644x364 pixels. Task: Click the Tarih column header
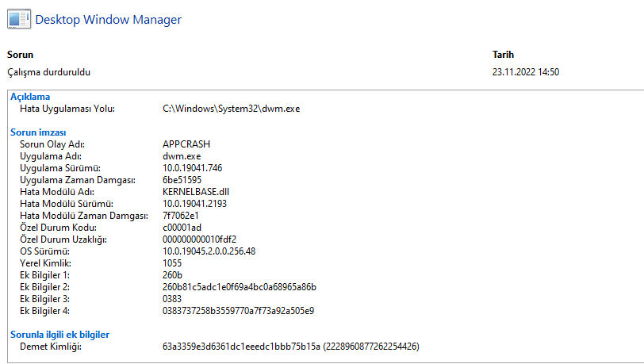(x=504, y=55)
